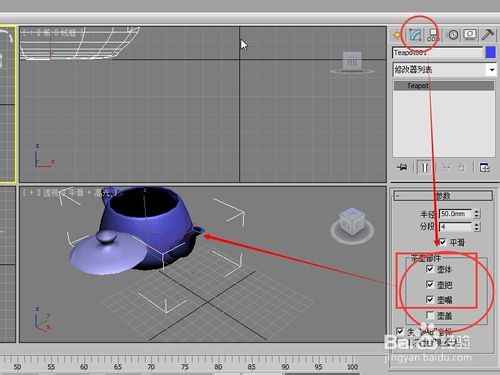Open the Modify command panel tab
The height and width of the screenshot is (375, 500).
click(415, 35)
